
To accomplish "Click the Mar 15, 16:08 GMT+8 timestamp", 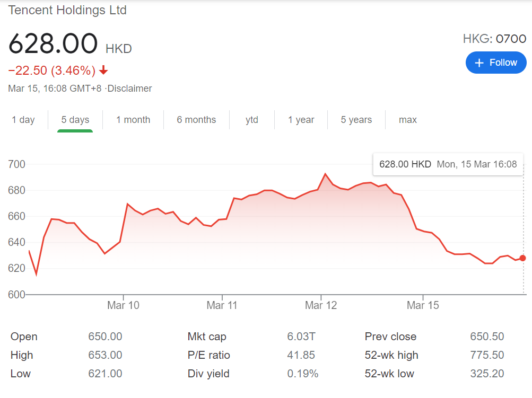I will pyautogui.click(x=55, y=89).
